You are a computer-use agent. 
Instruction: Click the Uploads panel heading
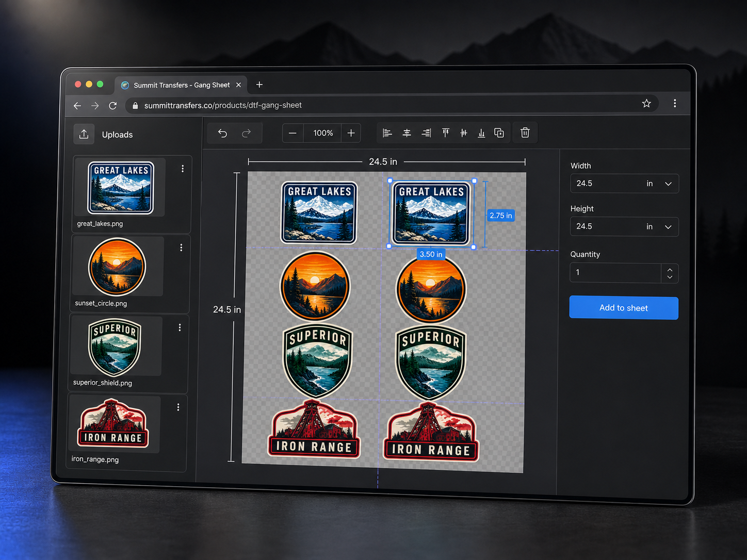[x=117, y=135]
